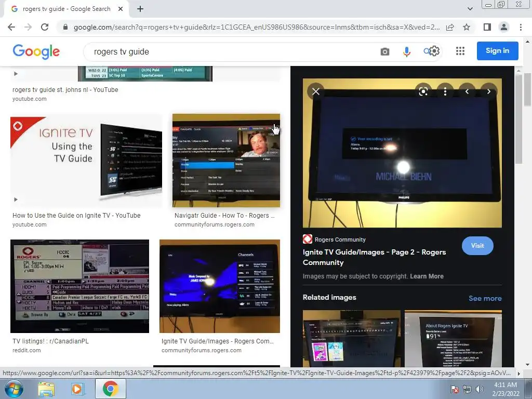Open network icon in system tray

(467, 389)
